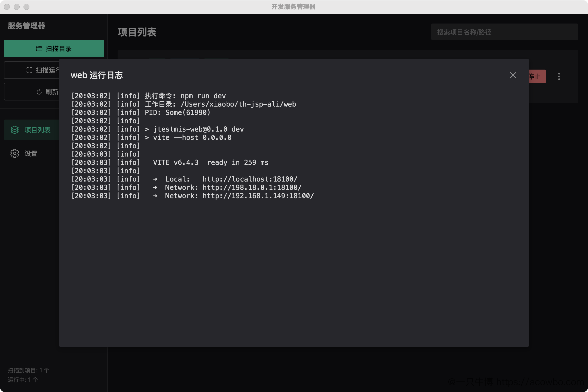Open 设置 in the sidebar
Image resolution: width=588 pixels, height=392 pixels.
click(31, 154)
